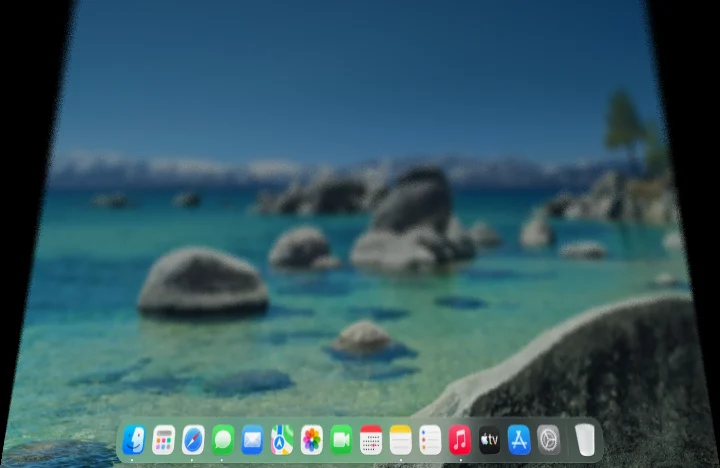Start FaceTime from the dock

click(x=341, y=440)
